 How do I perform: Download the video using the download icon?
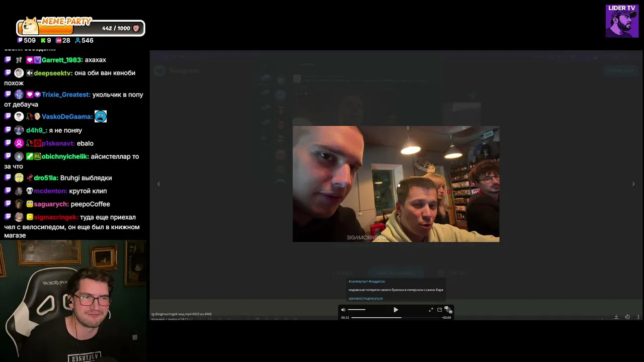click(x=616, y=317)
